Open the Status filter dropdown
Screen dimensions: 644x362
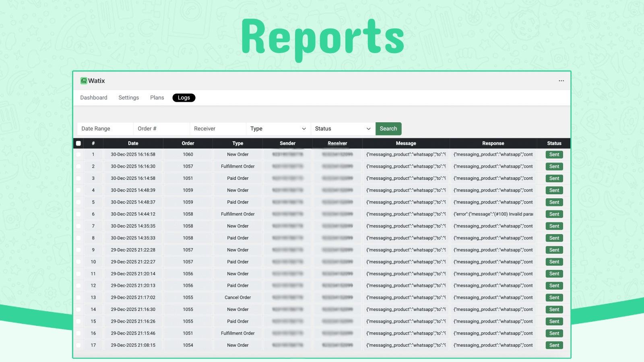342,129
